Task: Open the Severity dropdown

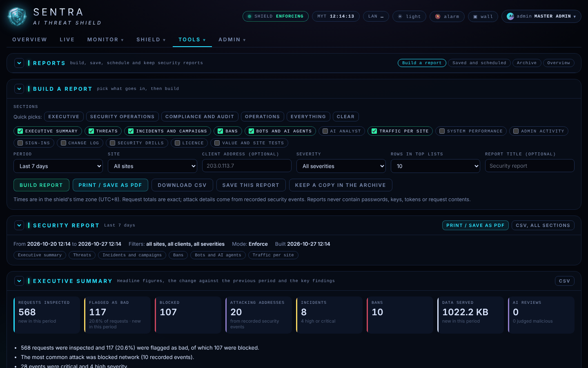Action: [x=341, y=166]
